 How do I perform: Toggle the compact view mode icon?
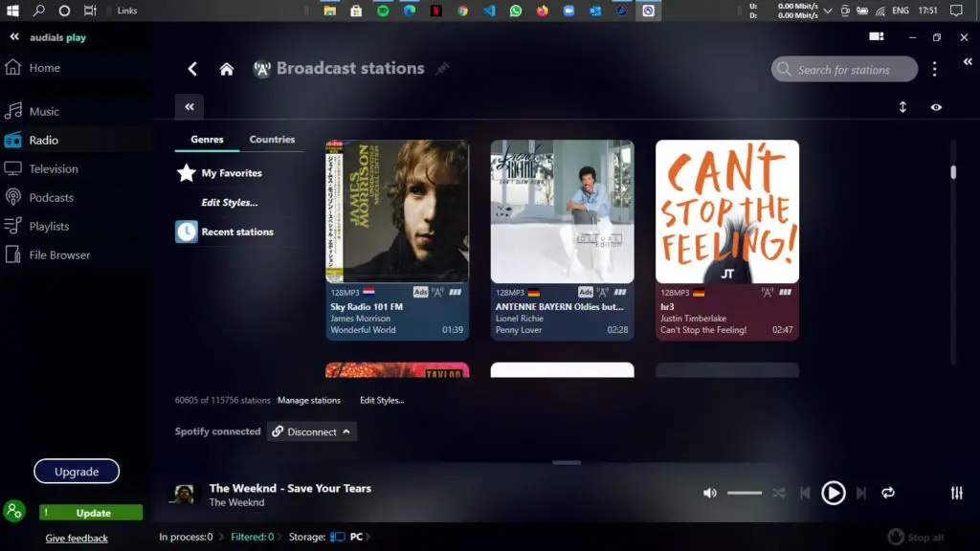coord(877,37)
